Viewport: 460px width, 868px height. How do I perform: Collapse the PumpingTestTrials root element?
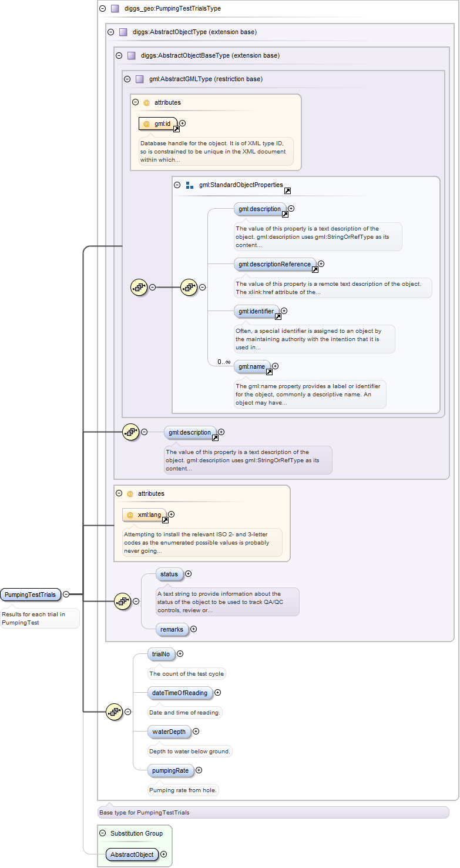(66, 595)
